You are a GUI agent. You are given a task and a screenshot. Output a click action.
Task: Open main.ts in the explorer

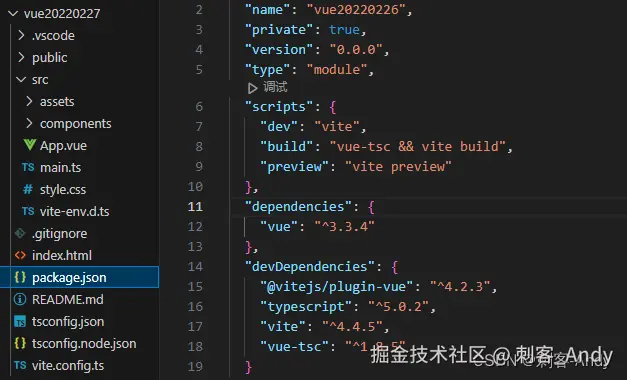click(60, 167)
